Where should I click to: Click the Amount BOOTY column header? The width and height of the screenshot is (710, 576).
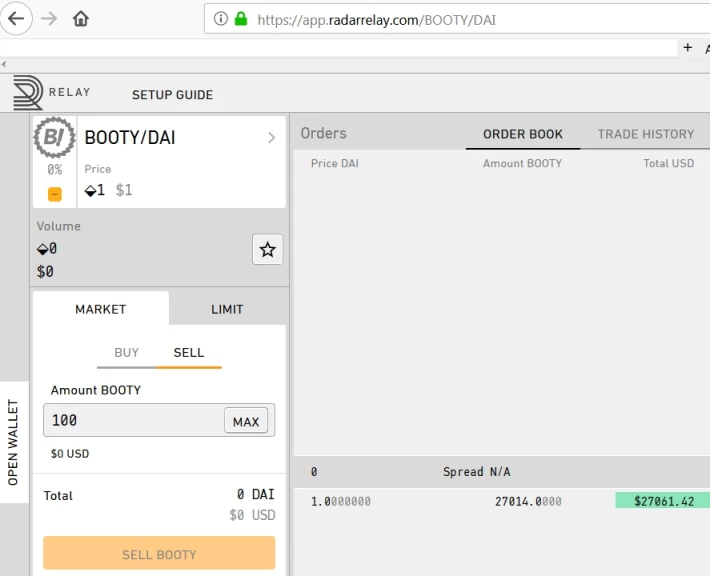[522, 163]
